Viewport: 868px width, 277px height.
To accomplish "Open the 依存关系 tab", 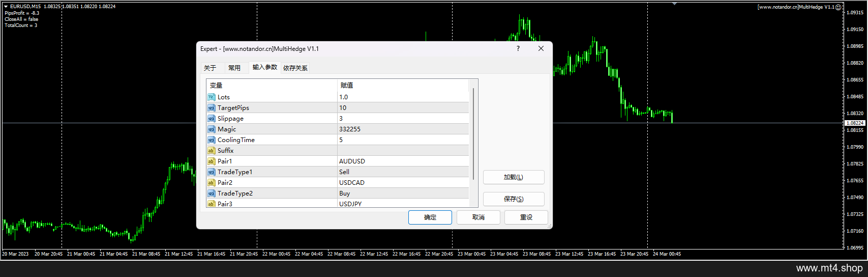I will coord(295,68).
